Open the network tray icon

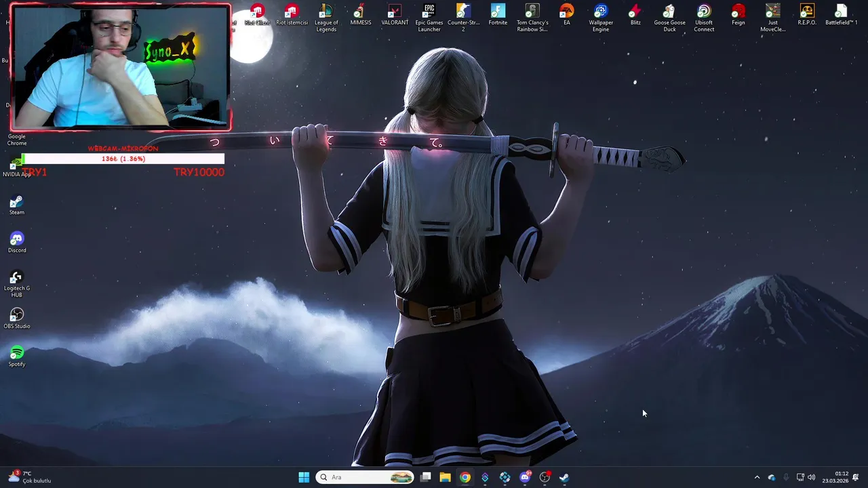pyautogui.click(x=800, y=477)
